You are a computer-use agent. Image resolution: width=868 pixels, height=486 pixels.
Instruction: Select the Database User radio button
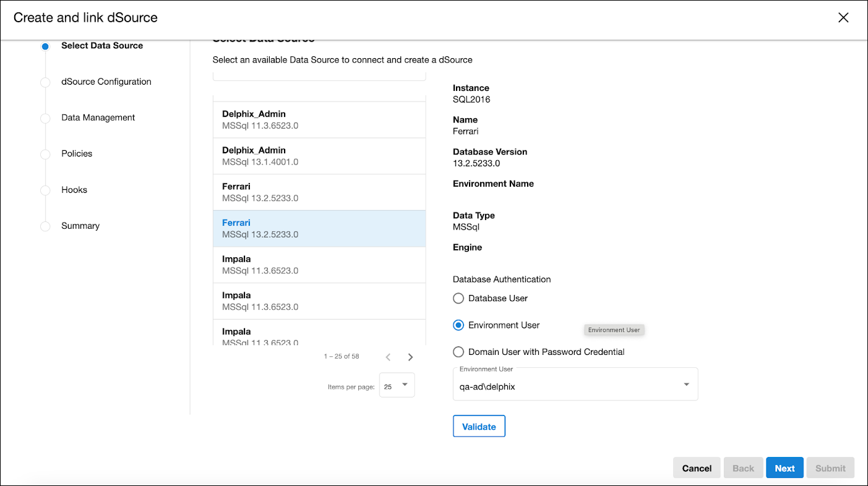[x=458, y=299]
